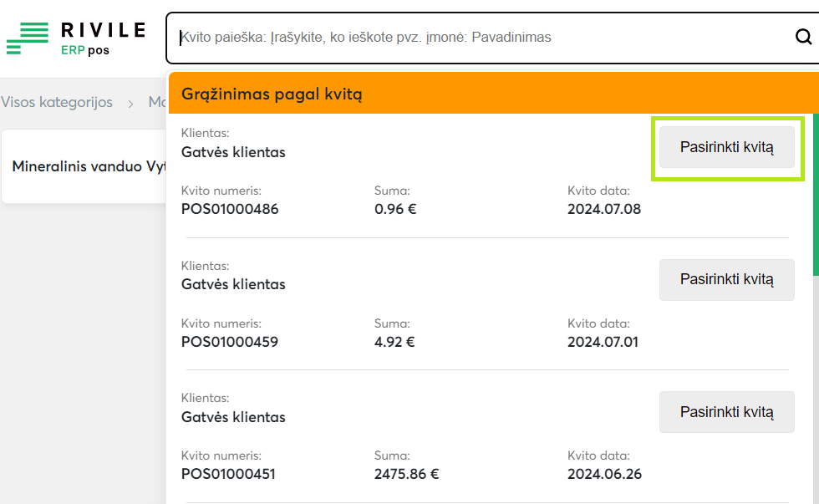Click the 0.96 € sum

coord(395,209)
